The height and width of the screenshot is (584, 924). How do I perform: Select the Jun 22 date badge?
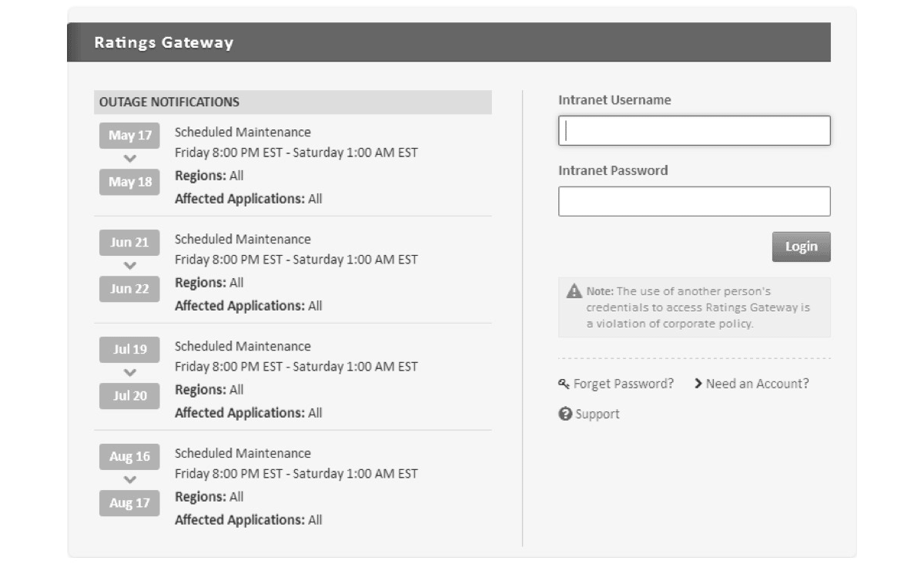point(129,289)
